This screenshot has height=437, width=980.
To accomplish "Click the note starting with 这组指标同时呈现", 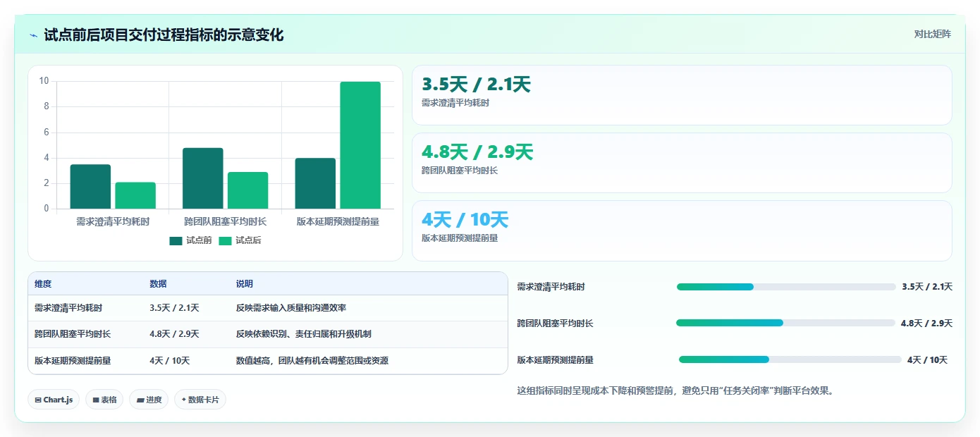I will (x=675, y=390).
